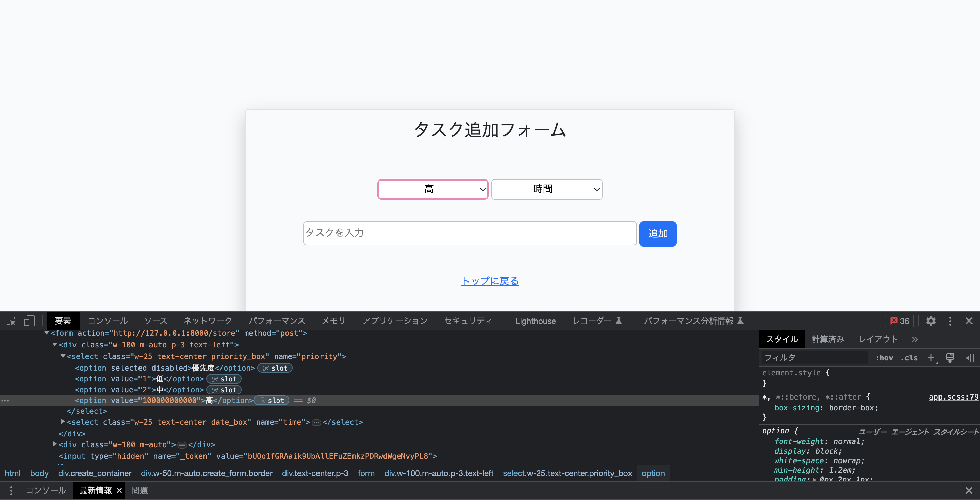Open the ソース Sources tab

(155, 321)
